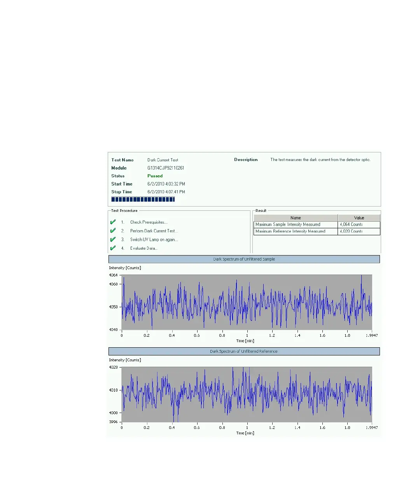Click the Evaluate Data step
This screenshot has width=420, height=504.
pos(144,248)
